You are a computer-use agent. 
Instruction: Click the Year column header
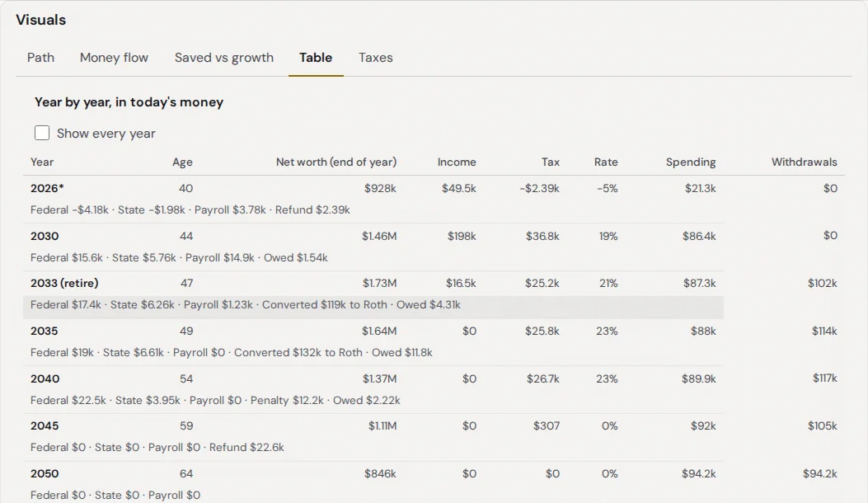pyautogui.click(x=42, y=162)
